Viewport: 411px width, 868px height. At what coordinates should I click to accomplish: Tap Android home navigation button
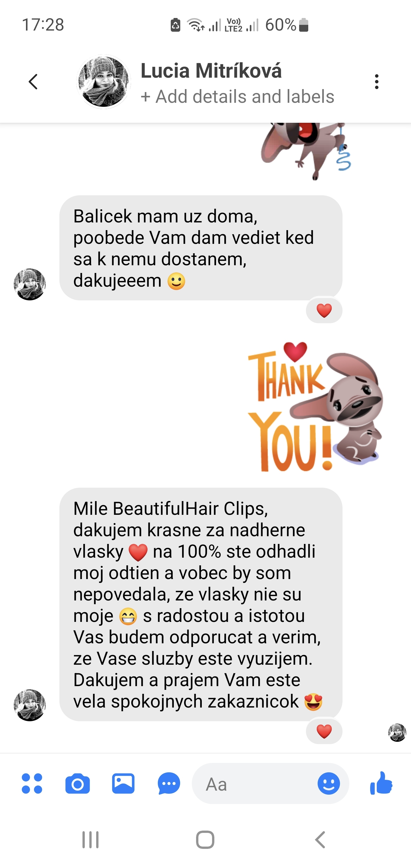(205, 839)
